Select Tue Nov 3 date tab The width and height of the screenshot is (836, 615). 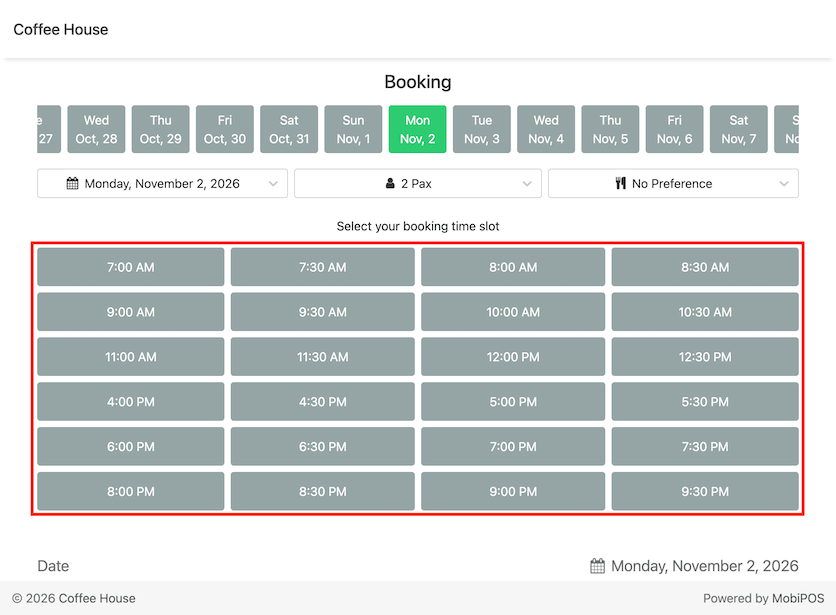click(482, 129)
